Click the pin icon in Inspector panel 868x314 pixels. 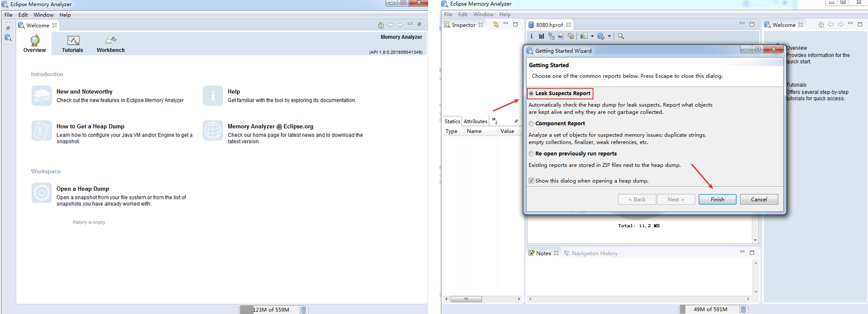point(516,121)
